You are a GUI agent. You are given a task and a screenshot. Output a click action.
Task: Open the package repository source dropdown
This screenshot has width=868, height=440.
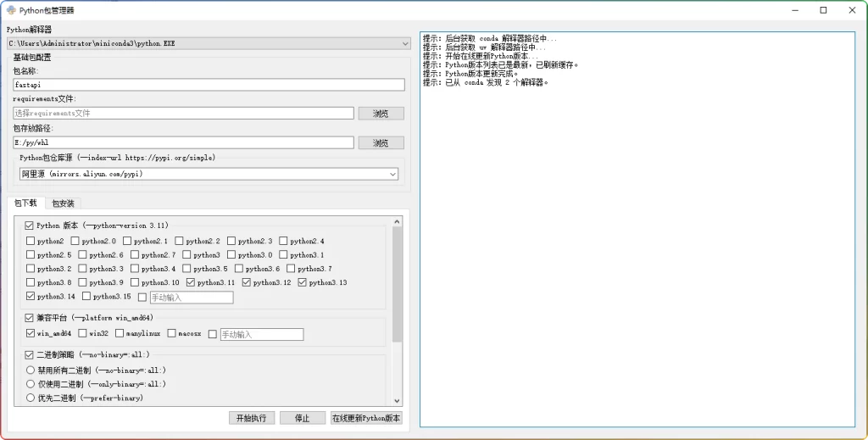[209, 174]
